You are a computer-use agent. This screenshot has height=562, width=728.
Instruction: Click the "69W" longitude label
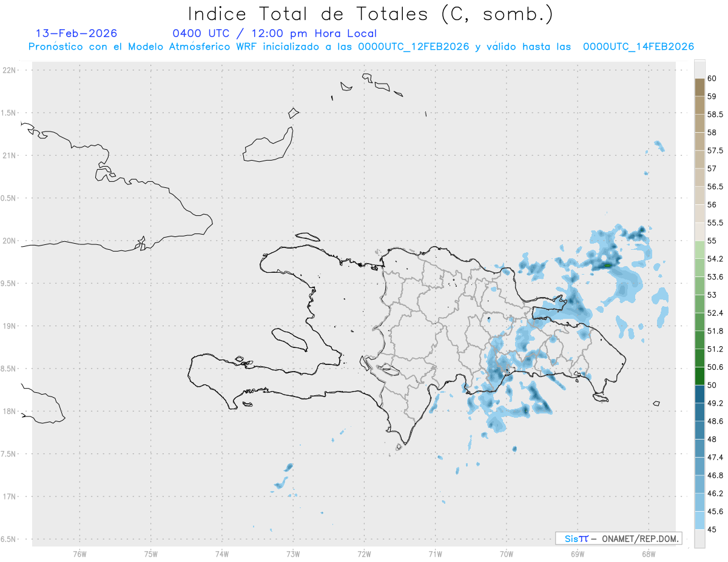(x=578, y=554)
